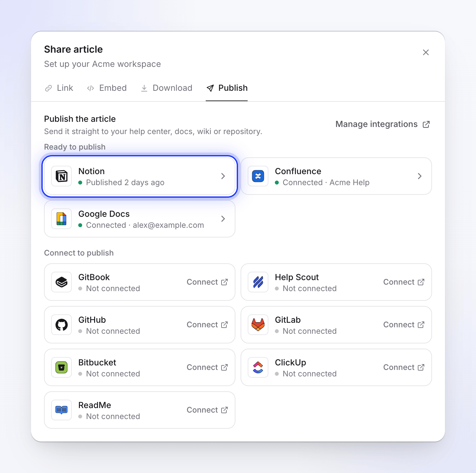
Task: Connect the Bitbucket integration
Action: click(207, 367)
